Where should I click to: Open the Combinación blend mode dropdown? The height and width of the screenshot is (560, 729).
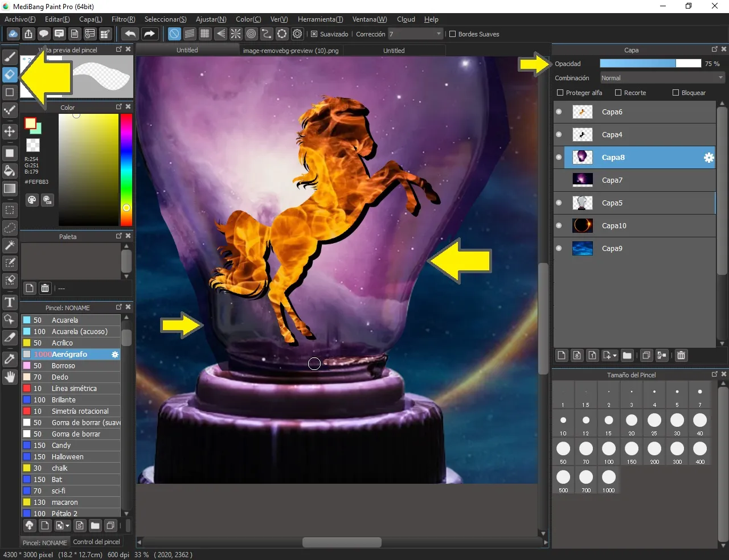pyautogui.click(x=662, y=78)
